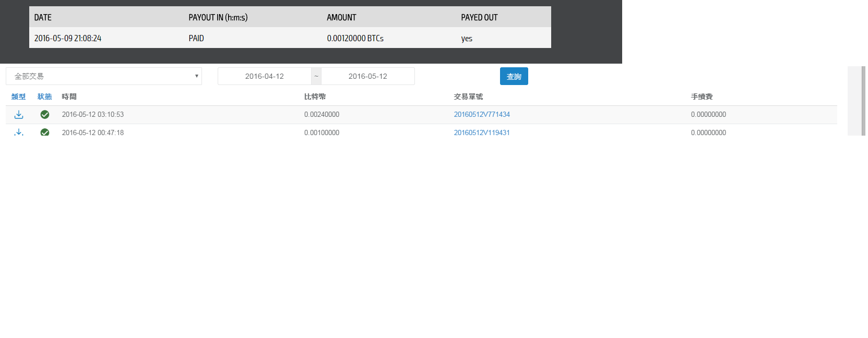Screen dimensions: 868x338
Task: Open transaction link 20160512V119431
Action: click(482, 133)
